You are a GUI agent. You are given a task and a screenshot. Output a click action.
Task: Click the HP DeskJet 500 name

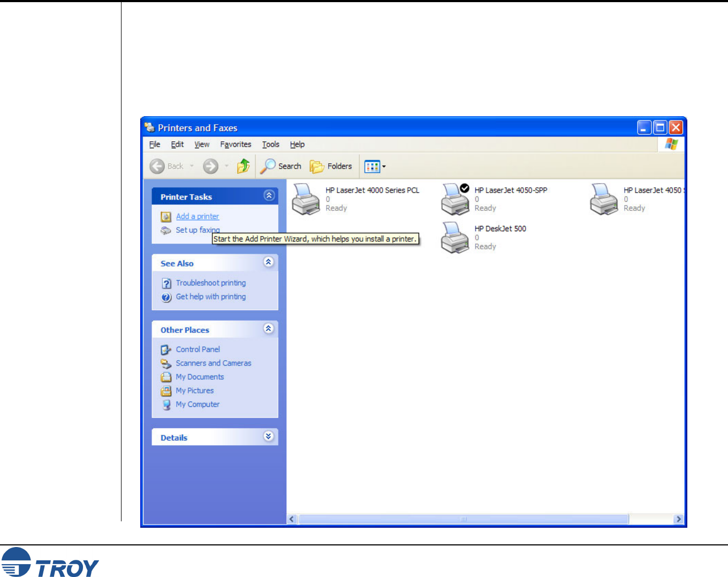[x=500, y=229]
